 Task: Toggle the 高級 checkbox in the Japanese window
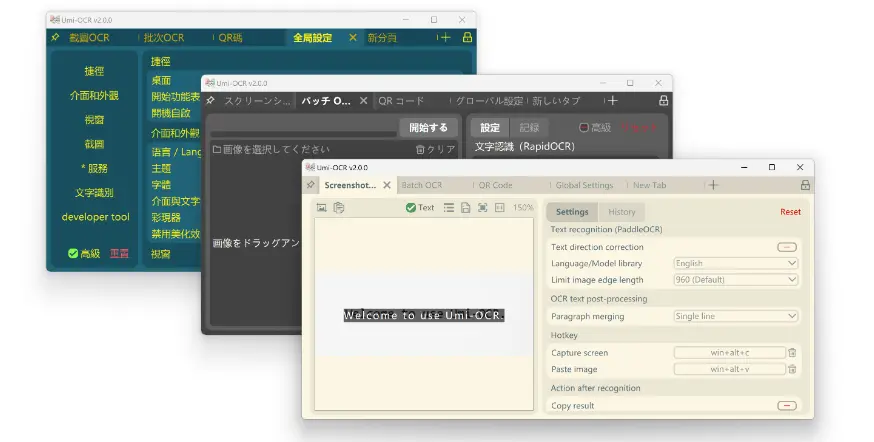click(584, 128)
